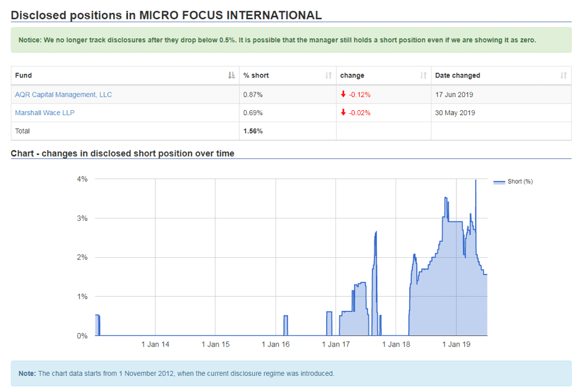
Task: Click the 1 Jan 14 axis label
Action: (x=155, y=345)
